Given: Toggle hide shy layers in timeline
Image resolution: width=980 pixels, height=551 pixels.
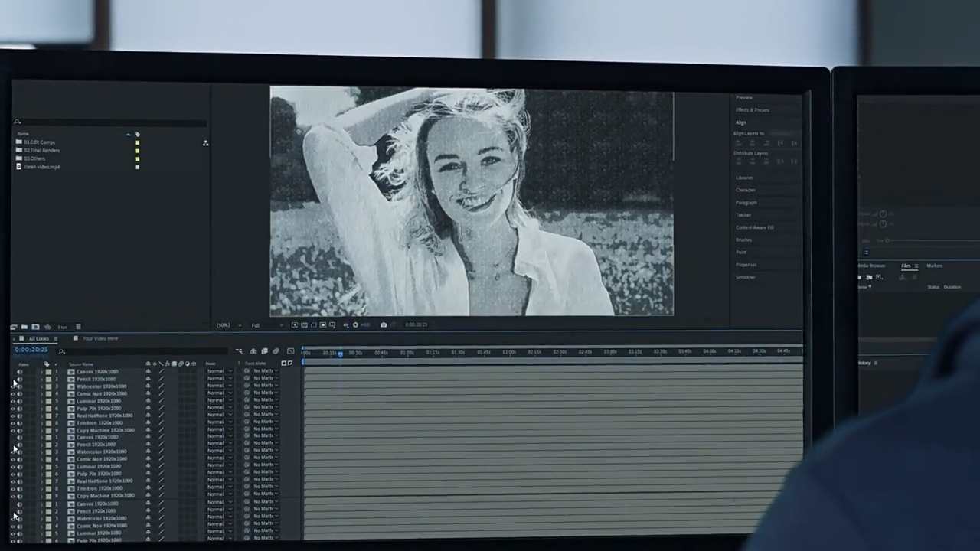Looking at the screenshot, I should (253, 351).
